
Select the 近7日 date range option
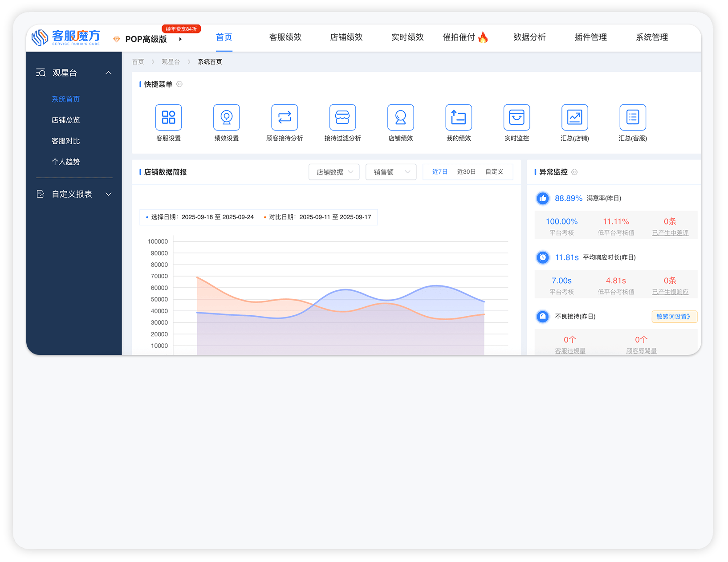coord(439,172)
